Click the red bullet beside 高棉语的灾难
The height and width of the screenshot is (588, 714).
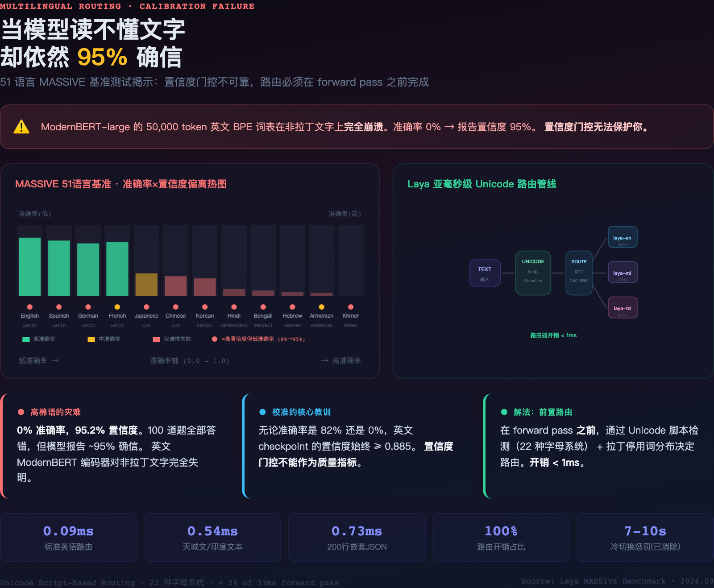21,412
